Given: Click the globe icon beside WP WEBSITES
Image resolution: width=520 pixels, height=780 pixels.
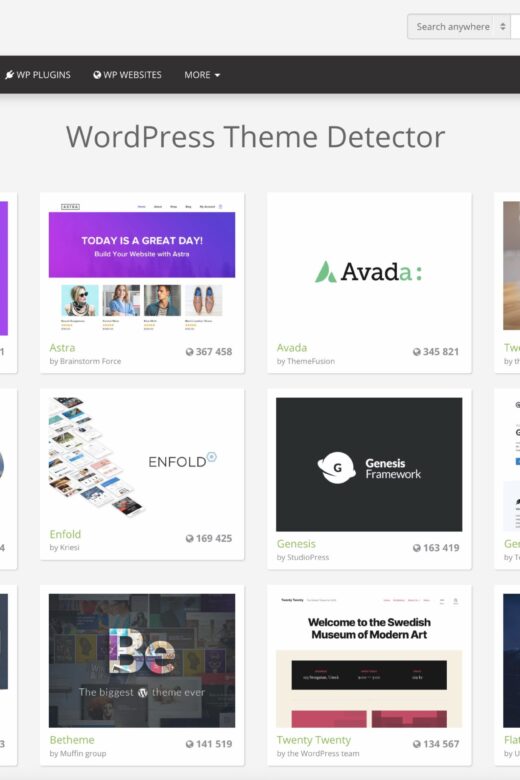Looking at the screenshot, I should tap(97, 75).
